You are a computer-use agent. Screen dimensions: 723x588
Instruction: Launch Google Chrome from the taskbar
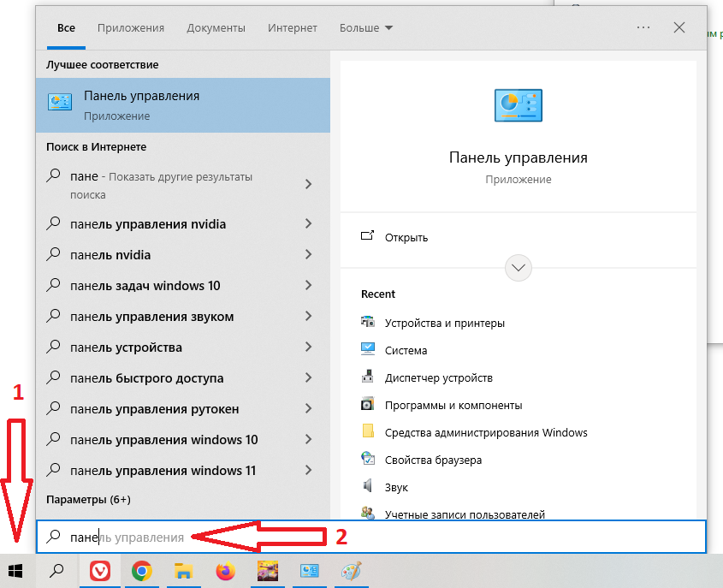coord(141,571)
